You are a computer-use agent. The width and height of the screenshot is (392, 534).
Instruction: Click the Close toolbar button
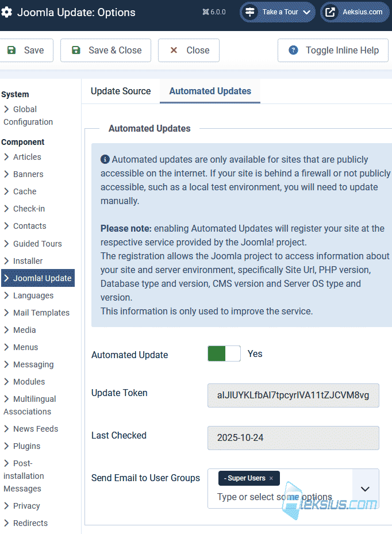(189, 51)
